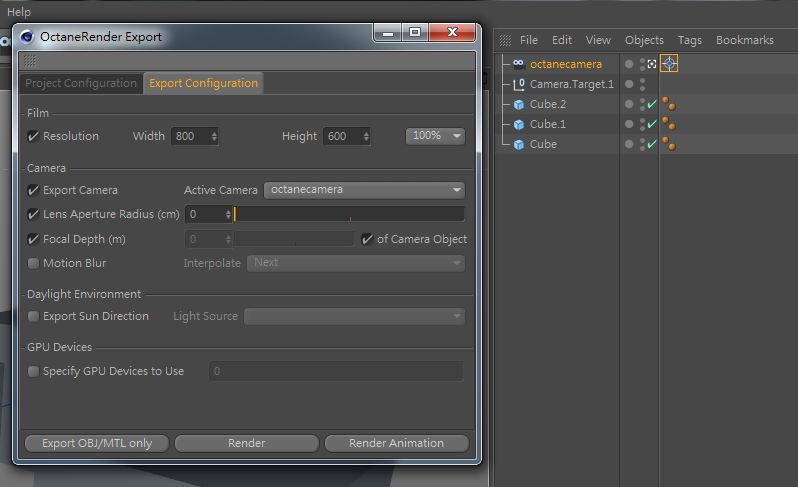This screenshot has width=798, height=487.
Task: Switch to Project Configuration tab
Action: (81, 83)
